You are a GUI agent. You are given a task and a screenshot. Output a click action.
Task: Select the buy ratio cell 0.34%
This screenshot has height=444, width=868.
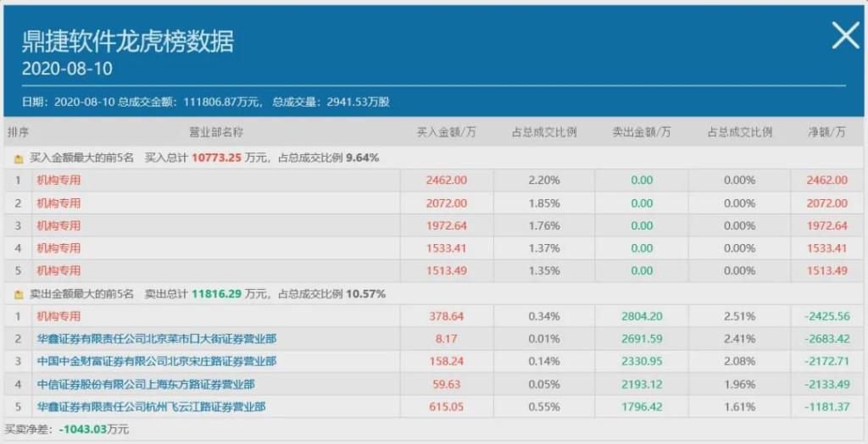544,316
